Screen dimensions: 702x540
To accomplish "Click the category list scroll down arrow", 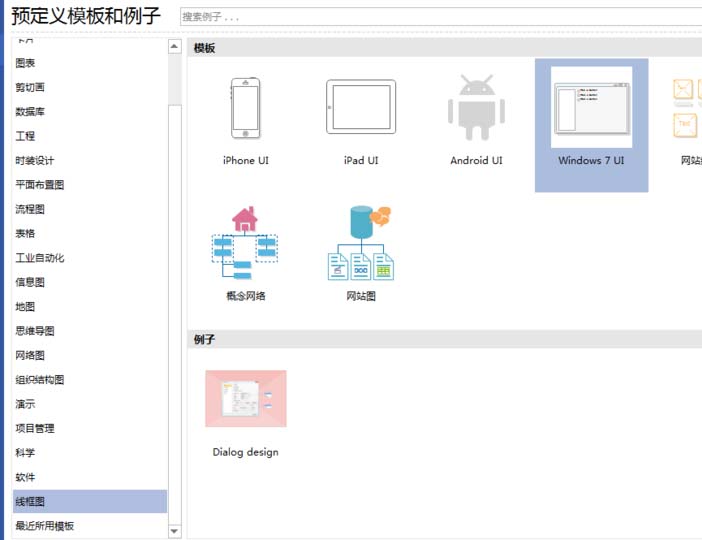I will click(x=175, y=531).
